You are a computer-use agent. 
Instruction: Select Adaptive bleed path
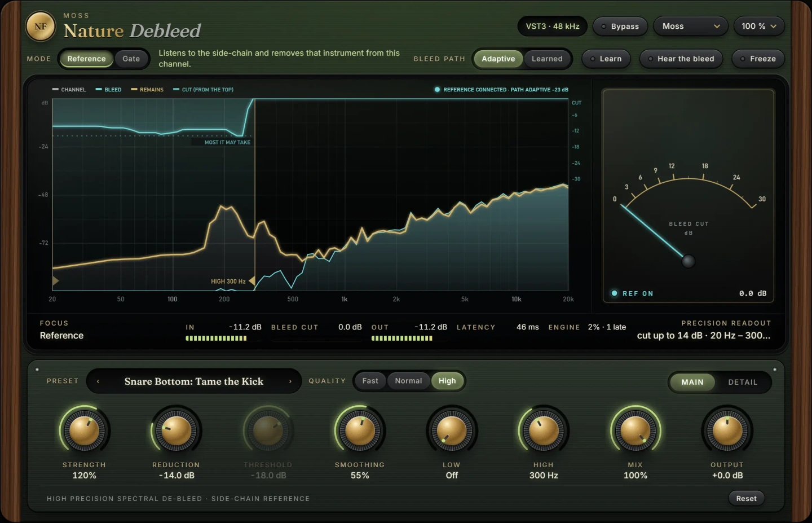(498, 59)
